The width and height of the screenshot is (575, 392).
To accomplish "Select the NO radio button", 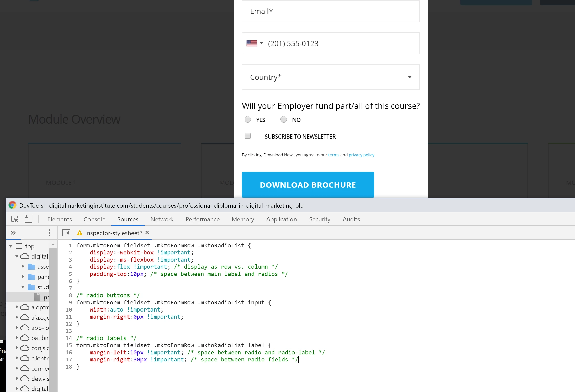I will coord(284,119).
